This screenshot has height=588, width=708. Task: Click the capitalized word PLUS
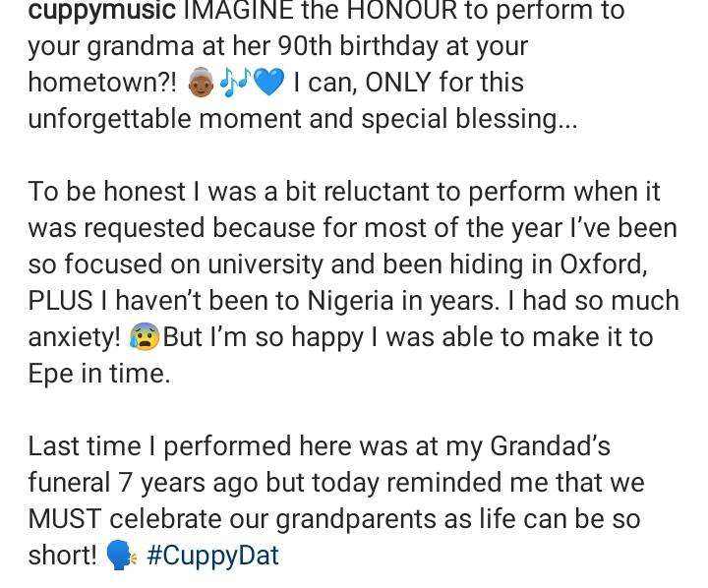pyautogui.click(x=60, y=301)
